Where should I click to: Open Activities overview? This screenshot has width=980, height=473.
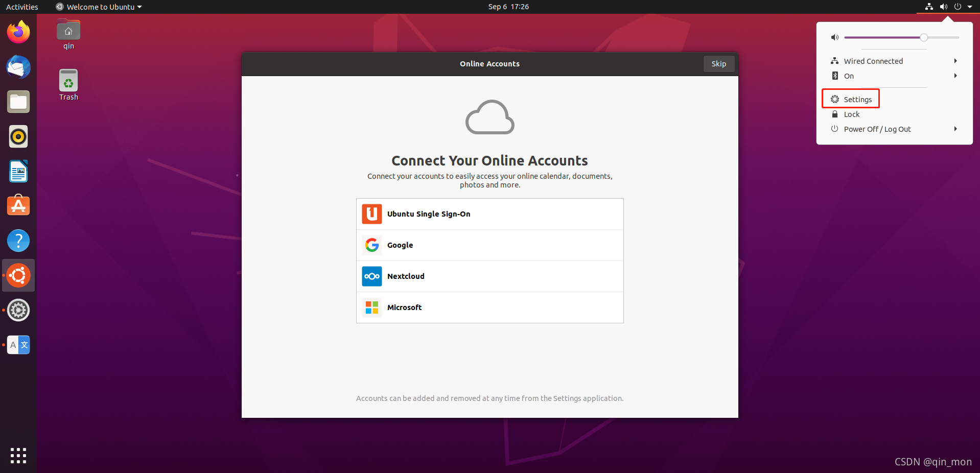click(x=22, y=7)
